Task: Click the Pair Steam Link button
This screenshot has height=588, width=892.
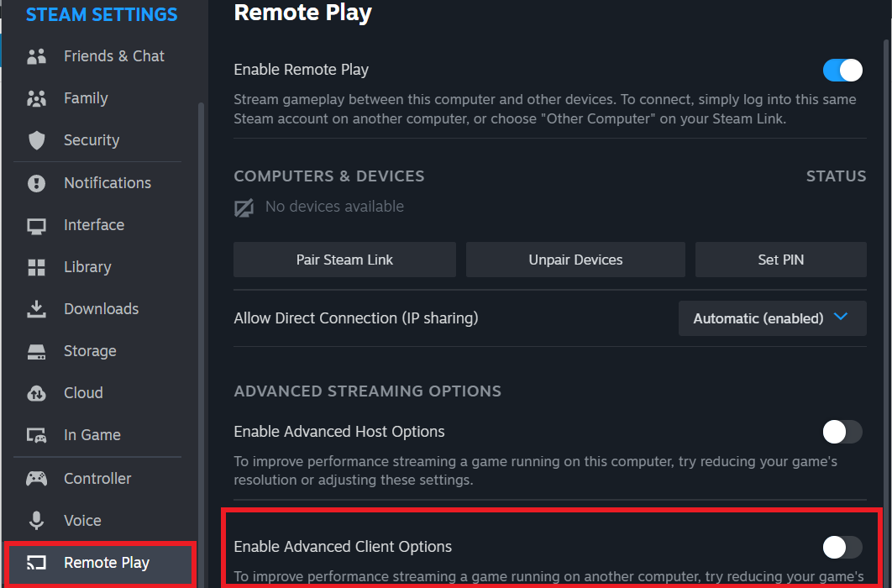Action: (344, 260)
